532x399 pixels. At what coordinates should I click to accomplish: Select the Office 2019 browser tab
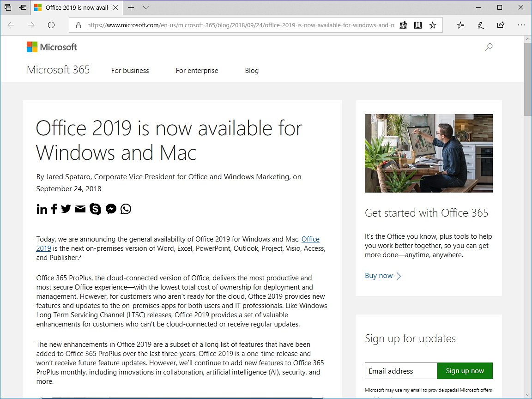76,7
